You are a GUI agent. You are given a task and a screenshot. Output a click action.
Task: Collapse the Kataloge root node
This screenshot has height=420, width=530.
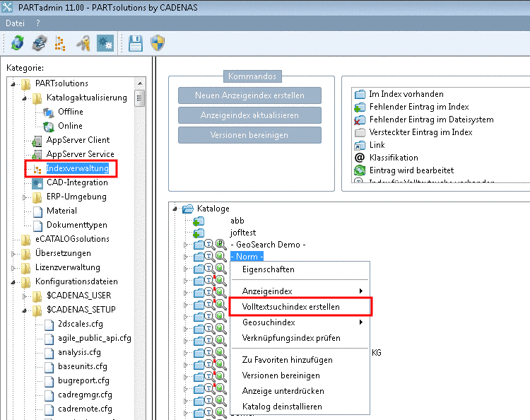tap(175, 209)
